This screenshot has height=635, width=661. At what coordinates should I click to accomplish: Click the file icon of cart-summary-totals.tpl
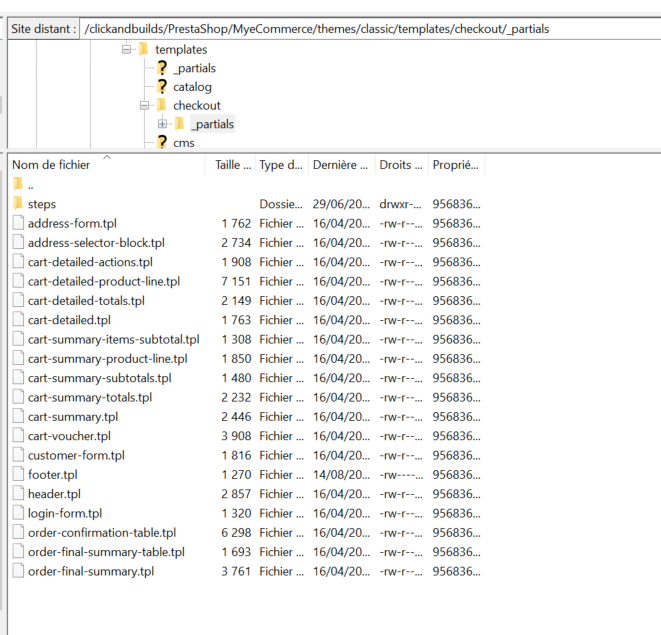(18, 397)
